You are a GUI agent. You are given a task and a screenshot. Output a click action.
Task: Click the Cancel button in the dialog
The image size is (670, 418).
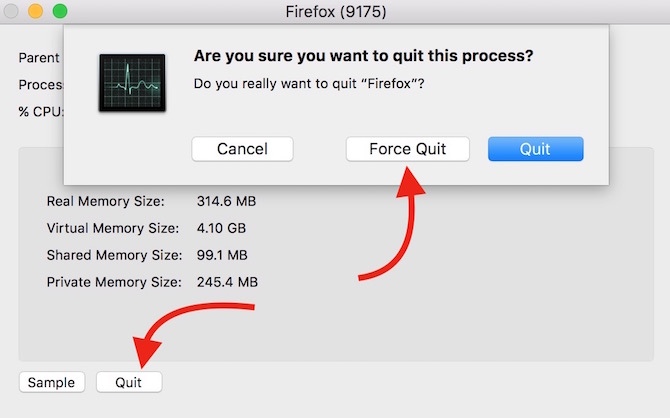coord(243,149)
